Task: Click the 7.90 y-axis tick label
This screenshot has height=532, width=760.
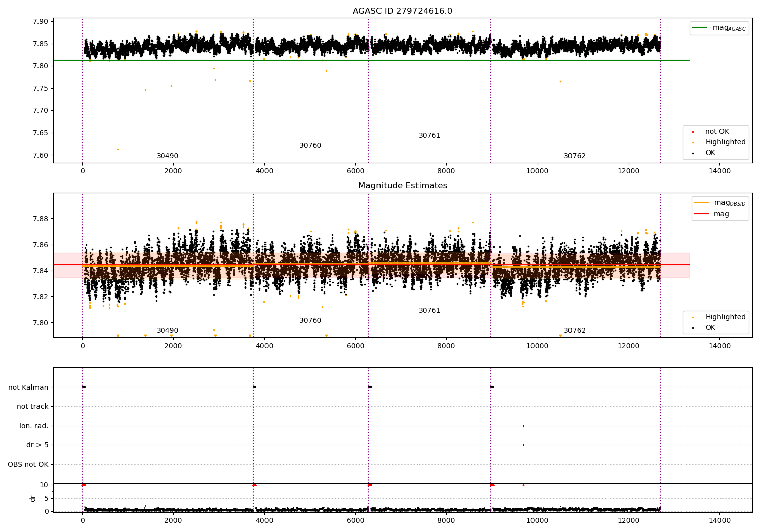Action: coord(41,21)
